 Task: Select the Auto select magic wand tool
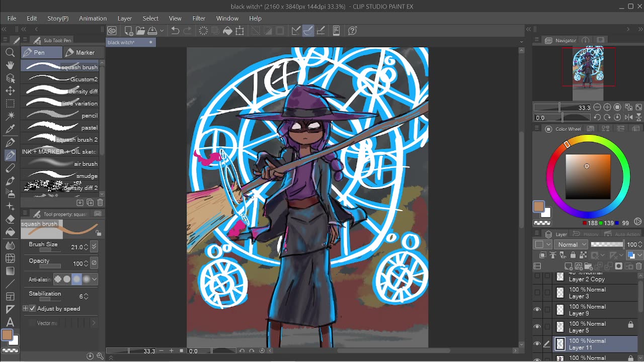pyautogui.click(x=10, y=117)
